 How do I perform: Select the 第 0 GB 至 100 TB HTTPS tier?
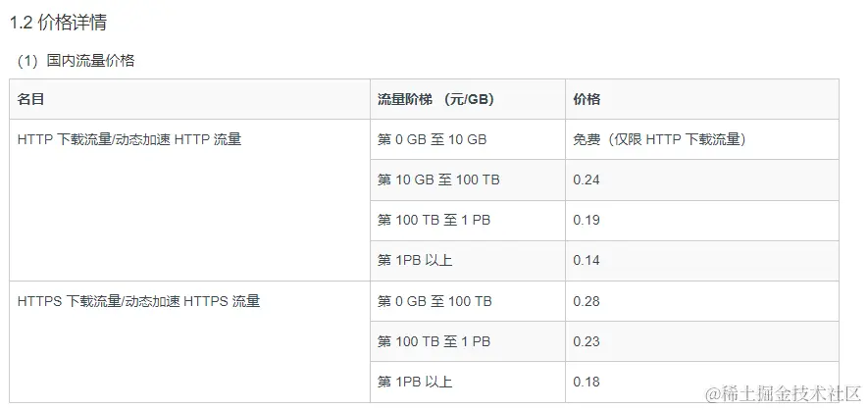coord(468,301)
